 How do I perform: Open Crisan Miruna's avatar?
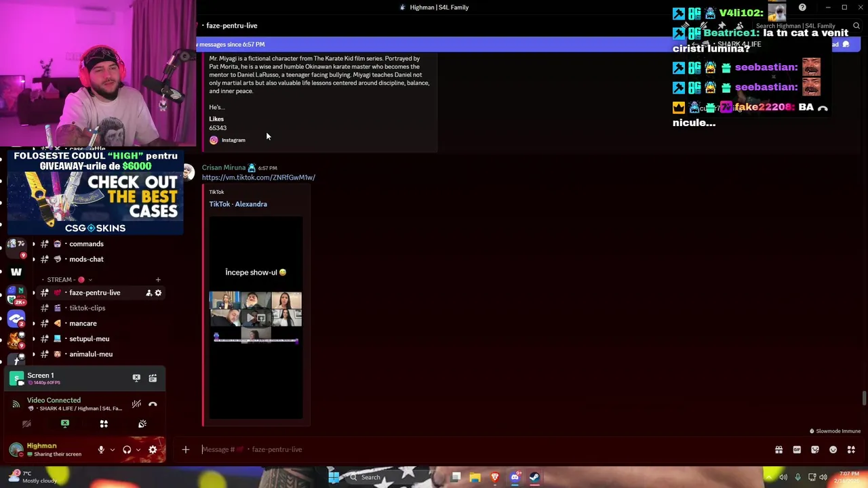(189, 172)
